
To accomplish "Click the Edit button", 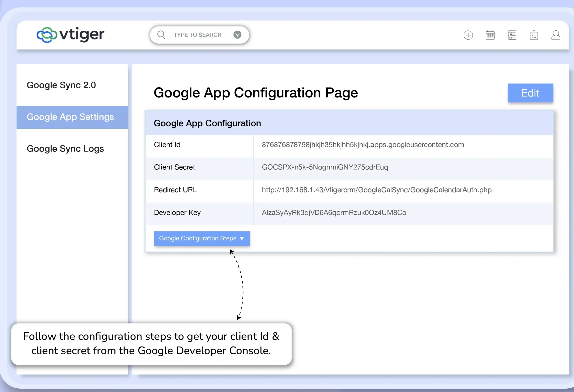I will (x=530, y=93).
